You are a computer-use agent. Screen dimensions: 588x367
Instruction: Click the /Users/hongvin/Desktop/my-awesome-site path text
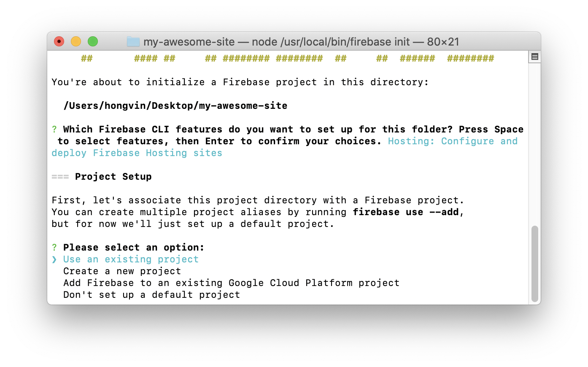(x=175, y=106)
